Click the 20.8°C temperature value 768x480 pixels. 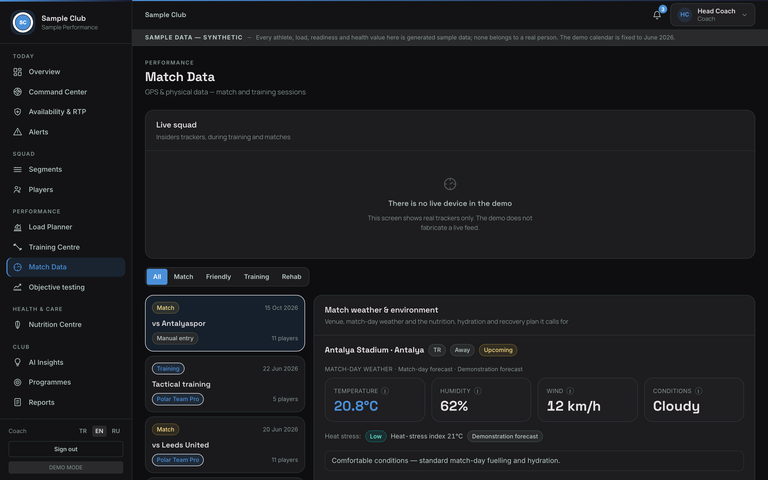pyautogui.click(x=356, y=406)
